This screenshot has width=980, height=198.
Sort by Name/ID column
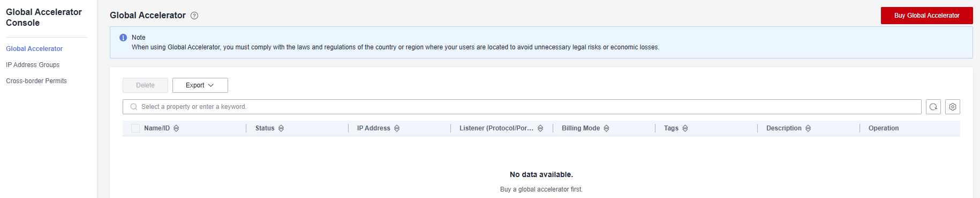pyautogui.click(x=176, y=128)
